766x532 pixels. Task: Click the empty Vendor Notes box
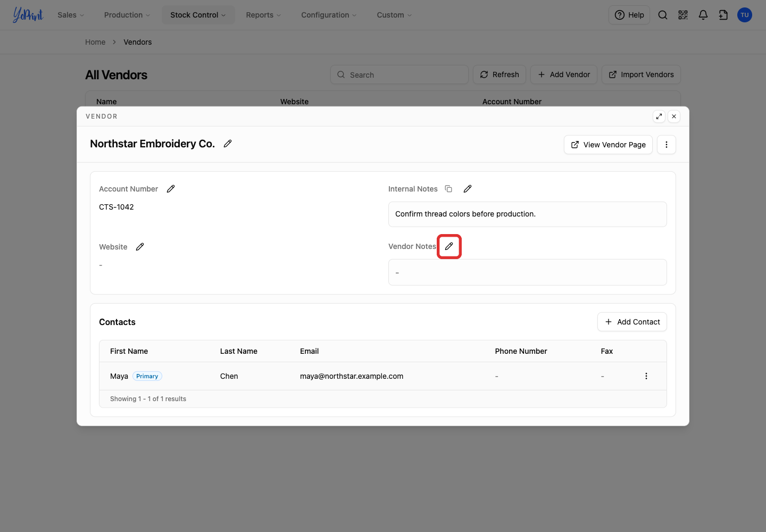[x=528, y=272]
